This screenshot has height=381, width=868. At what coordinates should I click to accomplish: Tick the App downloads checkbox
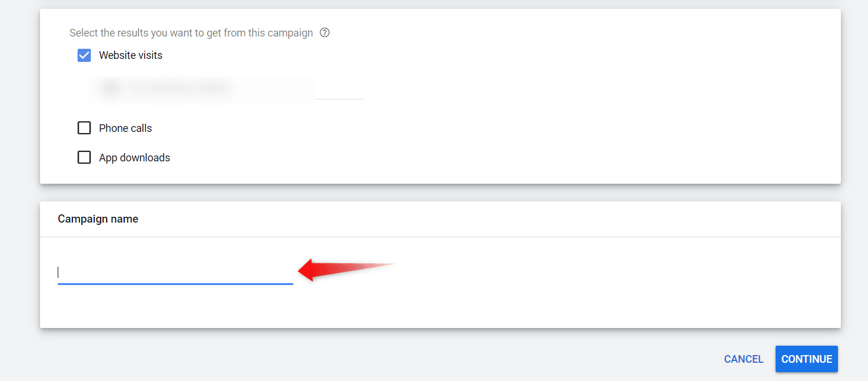(x=84, y=157)
